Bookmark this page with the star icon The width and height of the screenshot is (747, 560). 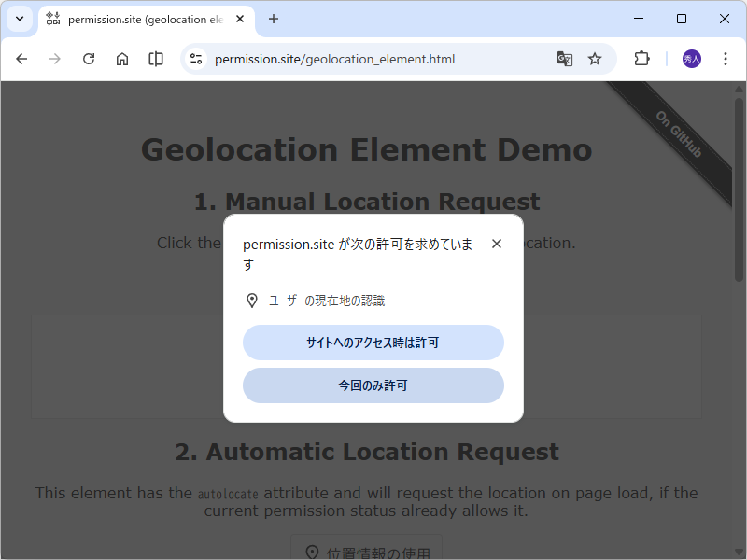pyautogui.click(x=595, y=58)
